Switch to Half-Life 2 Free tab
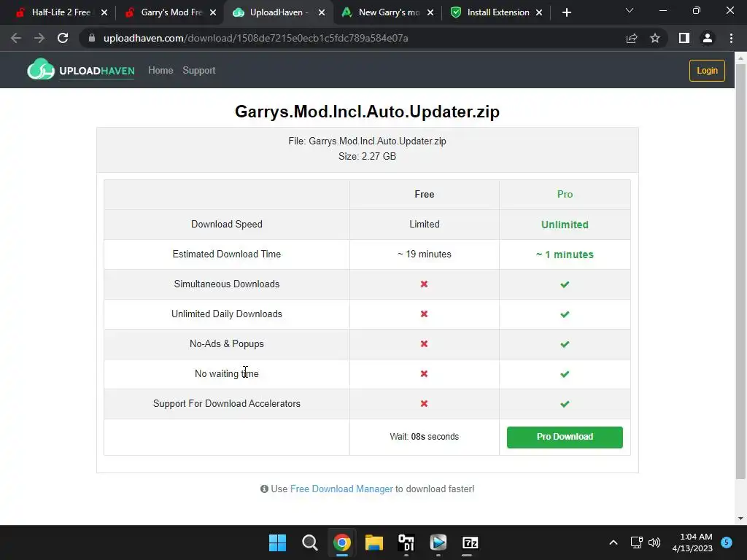This screenshot has height=560, width=747. coord(61,13)
